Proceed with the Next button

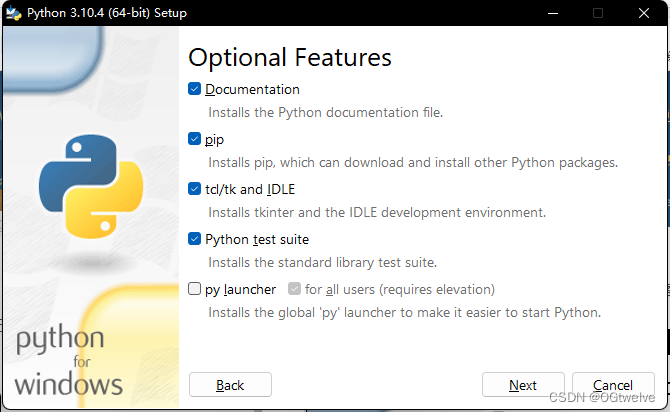(x=523, y=385)
